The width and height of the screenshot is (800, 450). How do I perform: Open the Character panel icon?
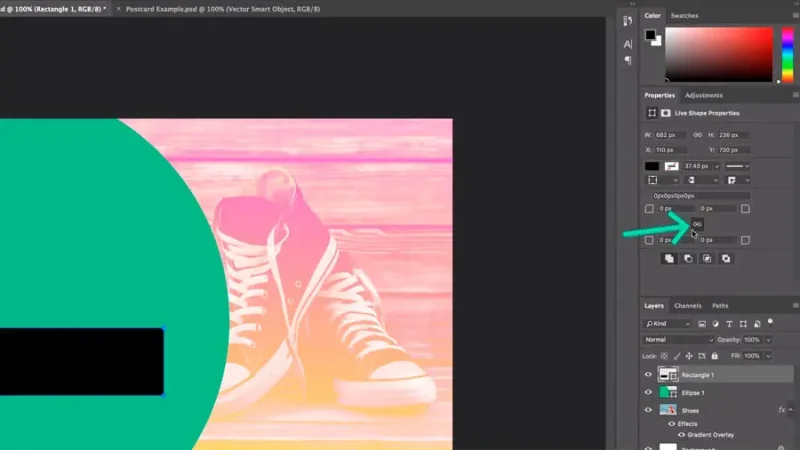(x=628, y=44)
